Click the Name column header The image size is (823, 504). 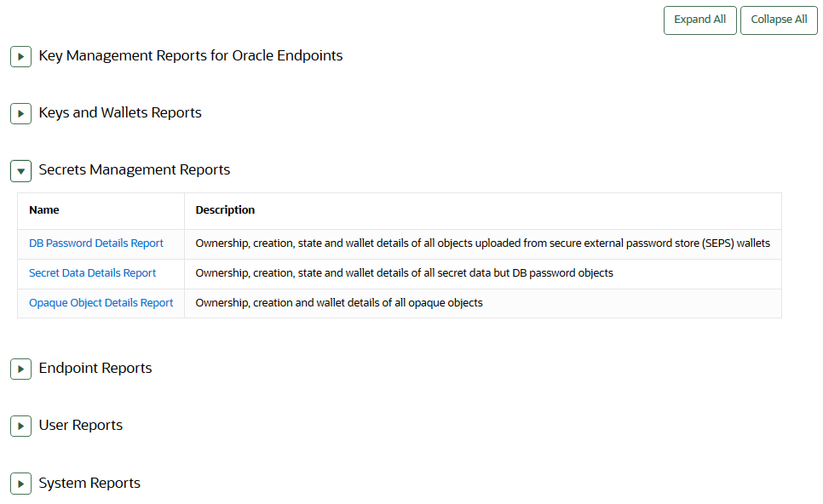[43, 209]
